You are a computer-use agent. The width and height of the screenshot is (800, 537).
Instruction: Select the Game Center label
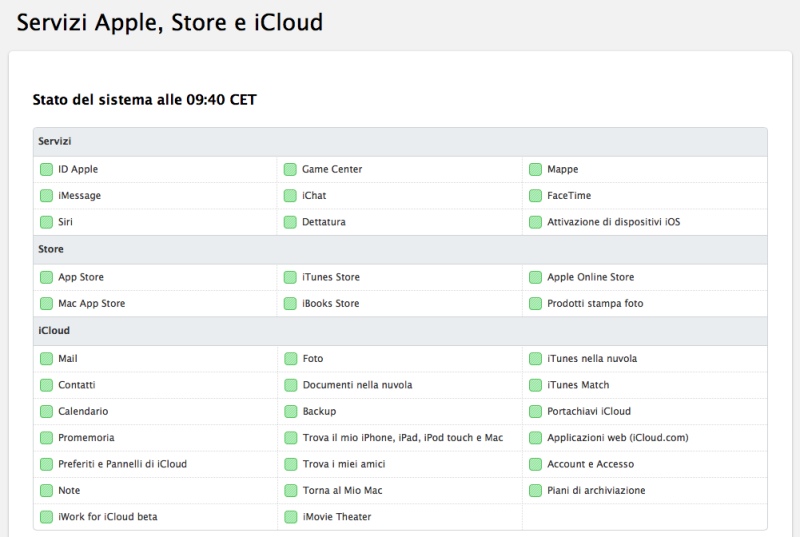coord(332,169)
